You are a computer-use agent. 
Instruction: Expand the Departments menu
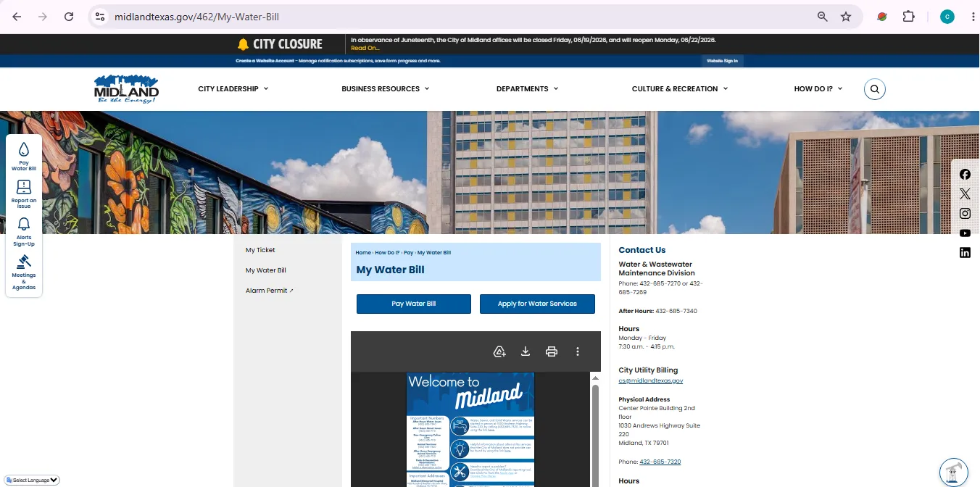[528, 89]
